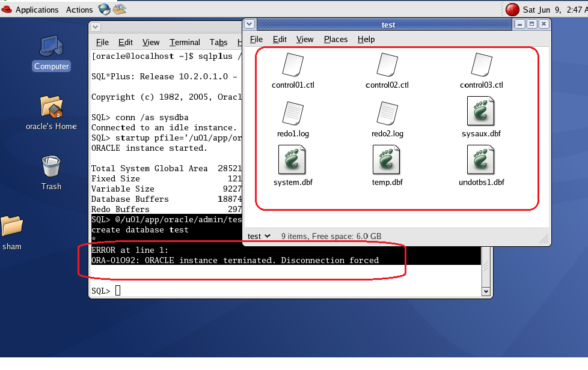
Task: Open the test window title menu button
Action: (250, 24)
